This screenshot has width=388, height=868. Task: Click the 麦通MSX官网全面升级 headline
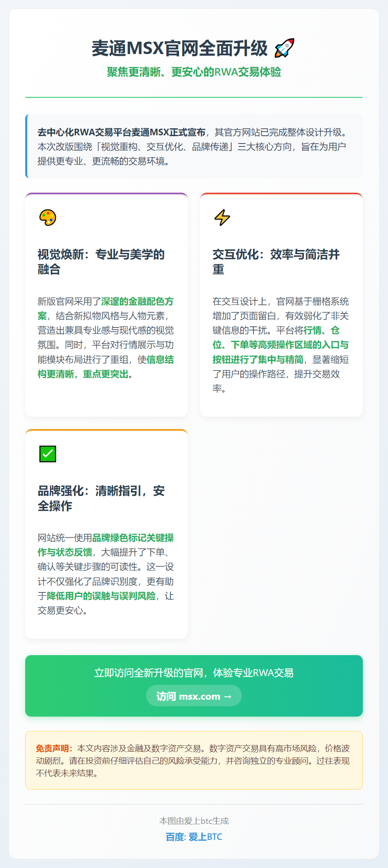point(180,48)
